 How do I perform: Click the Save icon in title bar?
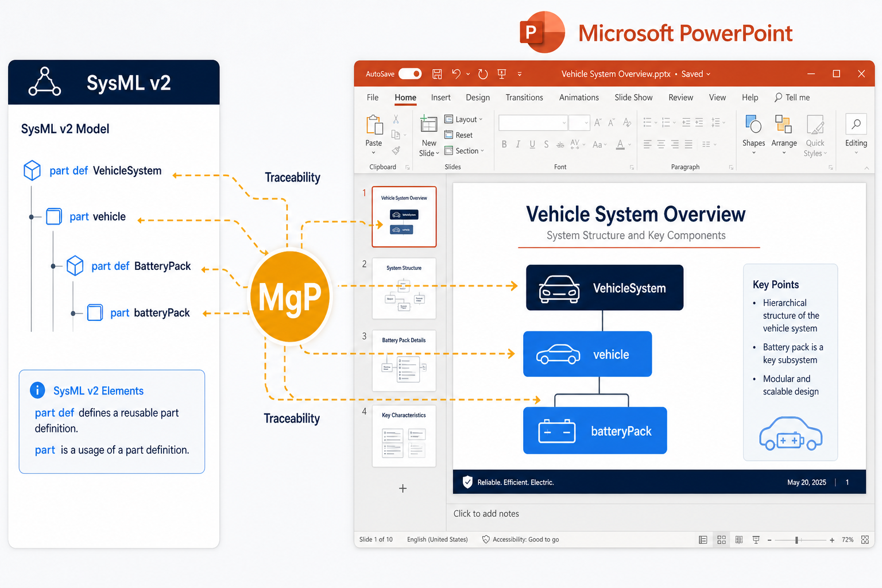click(437, 74)
